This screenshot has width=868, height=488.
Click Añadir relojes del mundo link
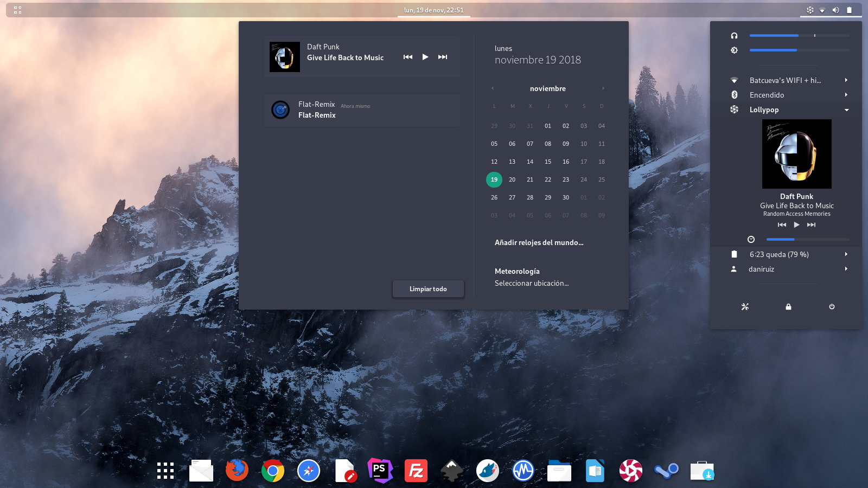pyautogui.click(x=539, y=242)
